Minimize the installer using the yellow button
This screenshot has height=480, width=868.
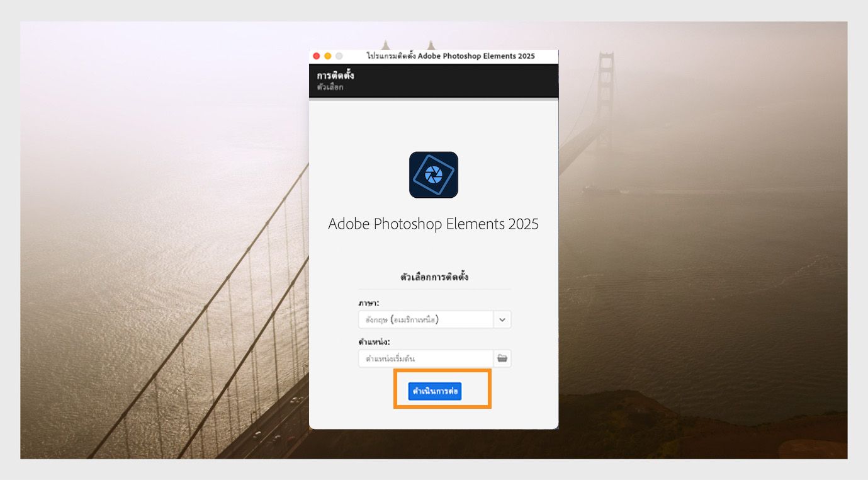coord(328,56)
